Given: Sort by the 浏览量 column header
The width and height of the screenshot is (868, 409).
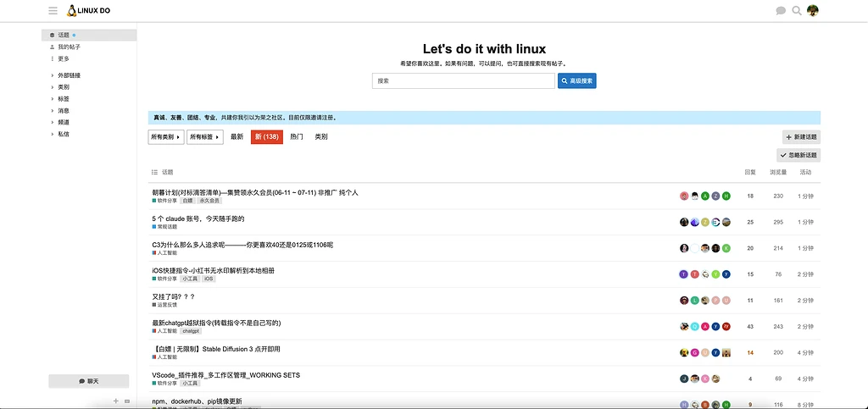Looking at the screenshot, I should 778,173.
